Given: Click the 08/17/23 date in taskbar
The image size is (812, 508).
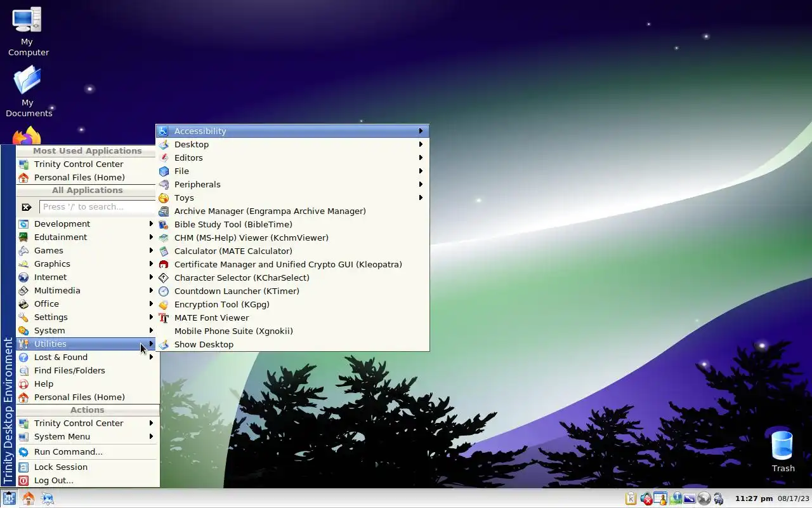Looking at the screenshot, I should click(x=794, y=498).
